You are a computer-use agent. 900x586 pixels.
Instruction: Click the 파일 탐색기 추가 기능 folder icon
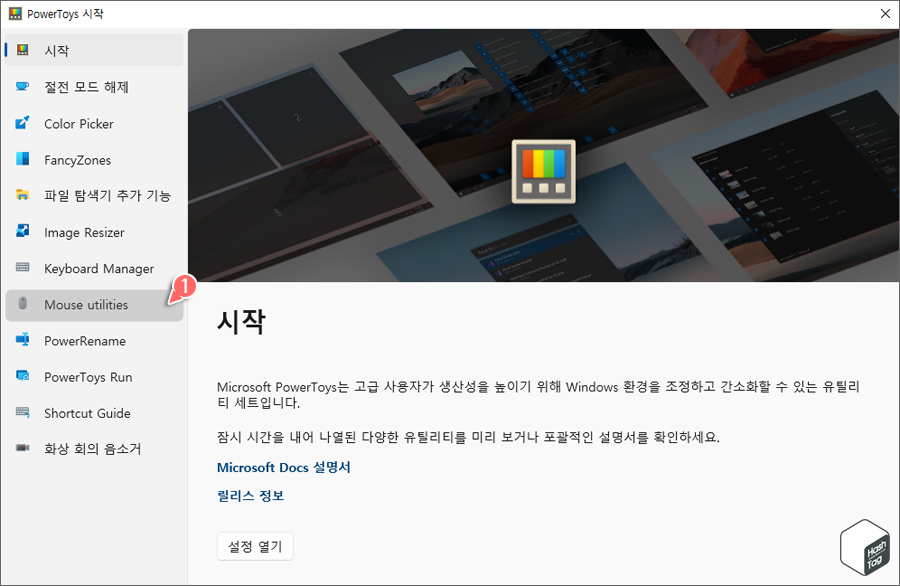coord(22,195)
